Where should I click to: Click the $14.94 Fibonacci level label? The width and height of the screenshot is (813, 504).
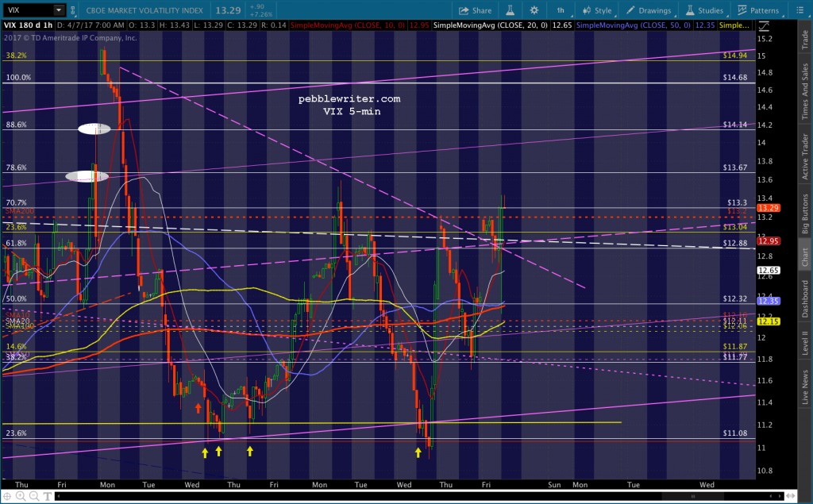(734, 55)
